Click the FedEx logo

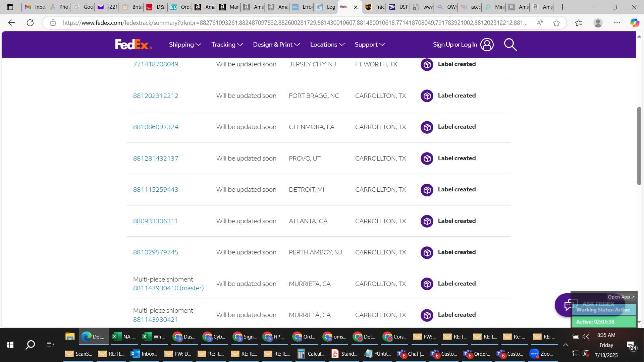pos(133,44)
